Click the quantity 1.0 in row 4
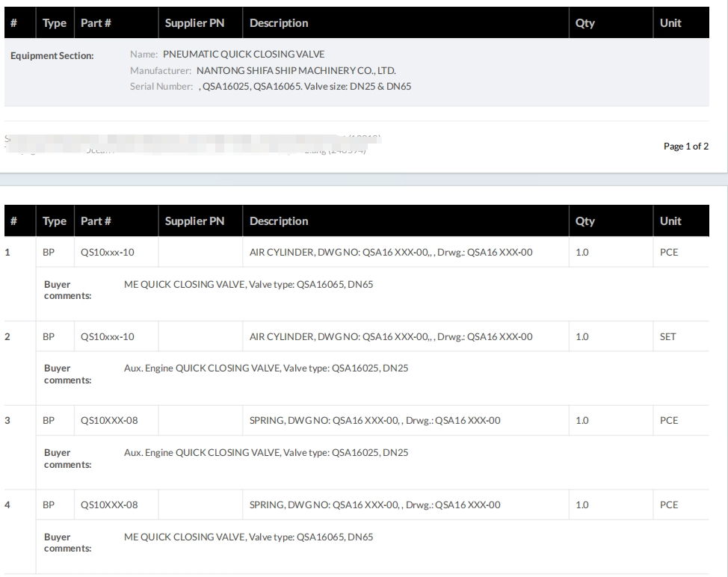 click(x=582, y=505)
